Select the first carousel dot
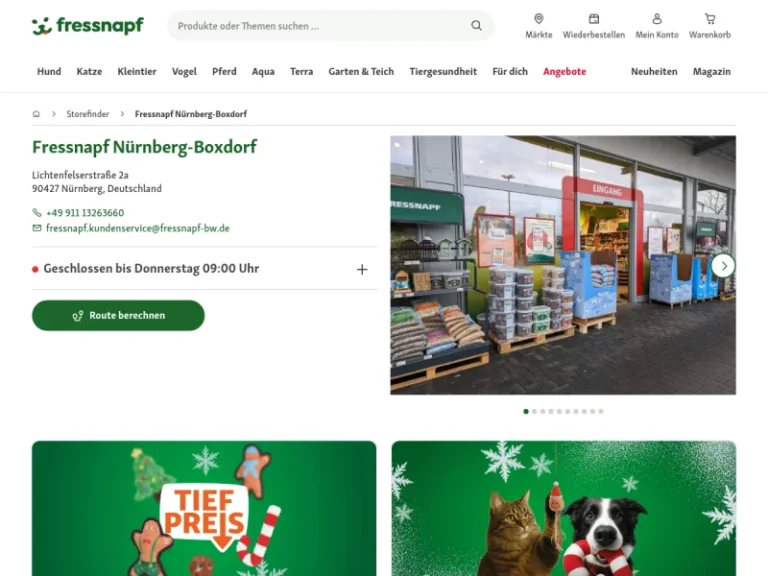The height and width of the screenshot is (576, 768). tap(526, 411)
